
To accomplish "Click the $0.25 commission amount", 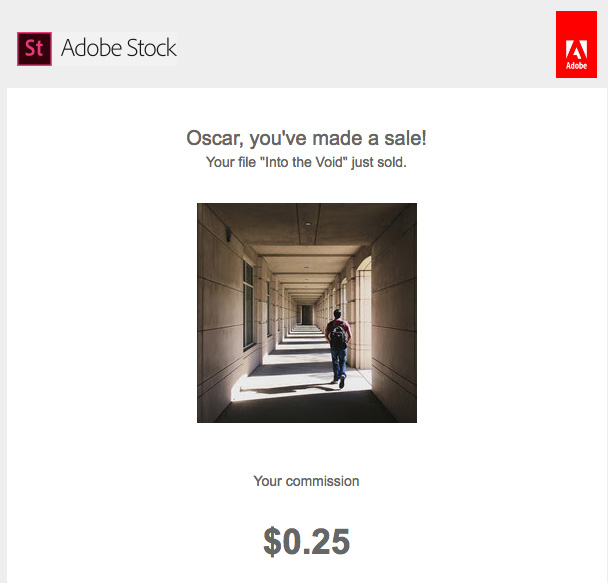I will pyautogui.click(x=306, y=541).
